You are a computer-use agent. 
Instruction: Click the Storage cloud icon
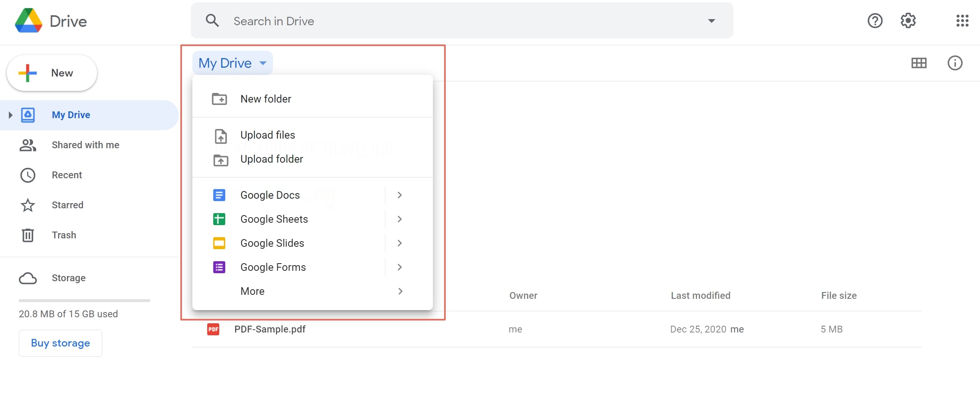tap(28, 278)
